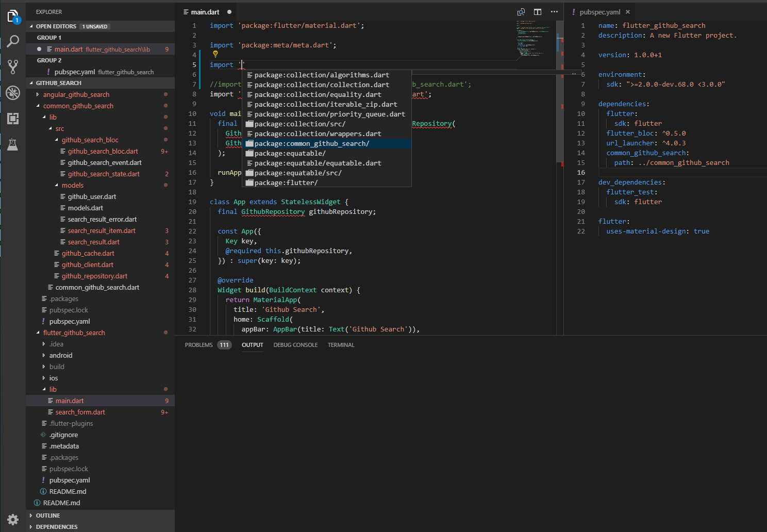Open the Extensions view in activity bar
Image resolution: width=767 pixels, height=532 pixels.
tap(13, 119)
